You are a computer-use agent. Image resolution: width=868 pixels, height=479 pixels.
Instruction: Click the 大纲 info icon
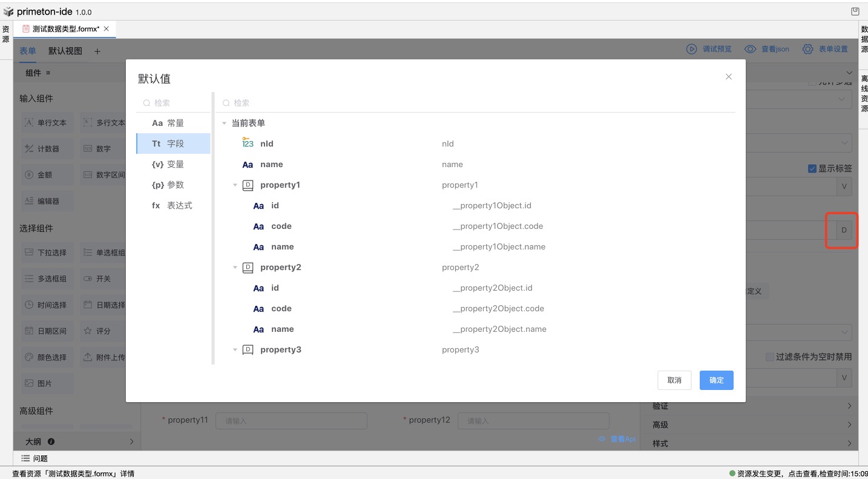(51, 441)
